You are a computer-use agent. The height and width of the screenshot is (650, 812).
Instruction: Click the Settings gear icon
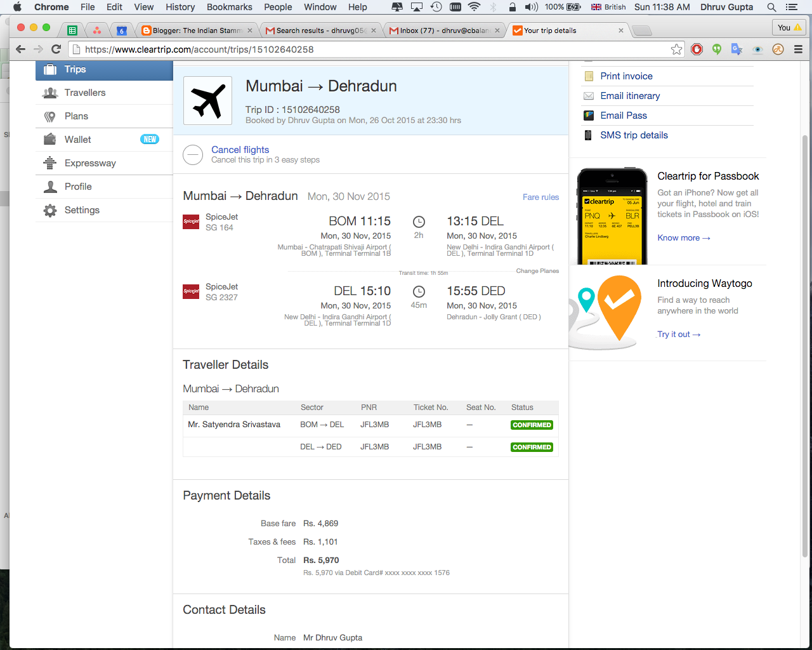(x=50, y=210)
